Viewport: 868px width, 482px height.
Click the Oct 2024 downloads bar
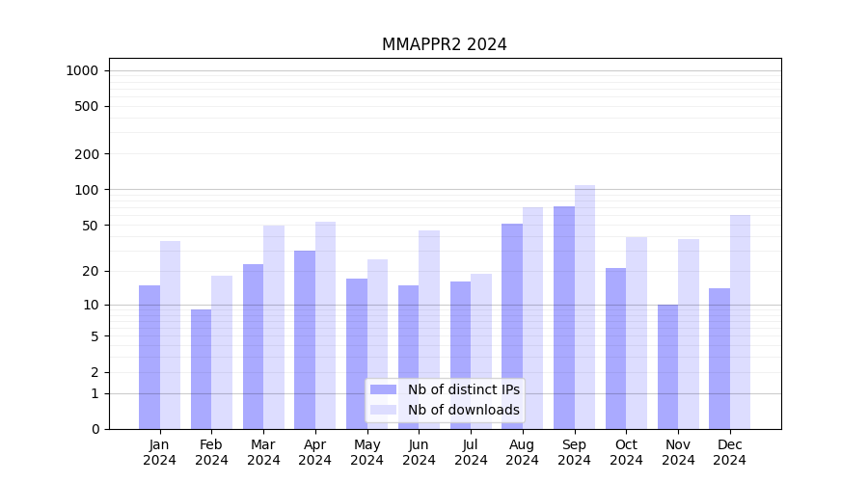point(637,333)
